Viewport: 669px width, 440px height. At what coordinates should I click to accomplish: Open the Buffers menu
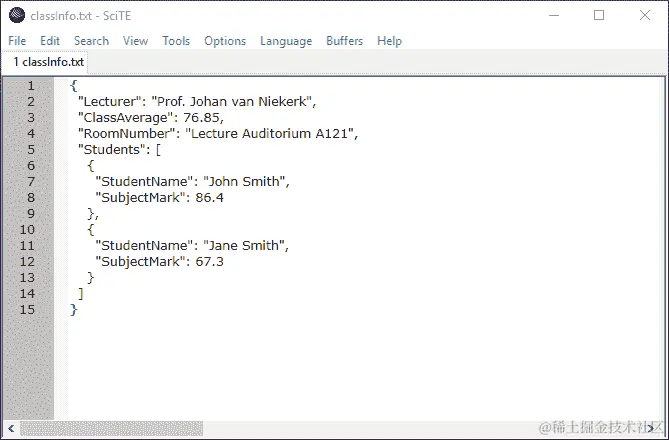(x=344, y=41)
